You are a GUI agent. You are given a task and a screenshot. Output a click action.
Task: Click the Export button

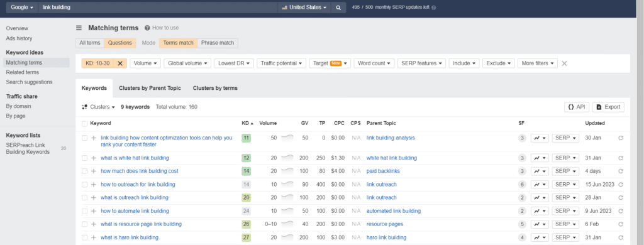pos(608,107)
